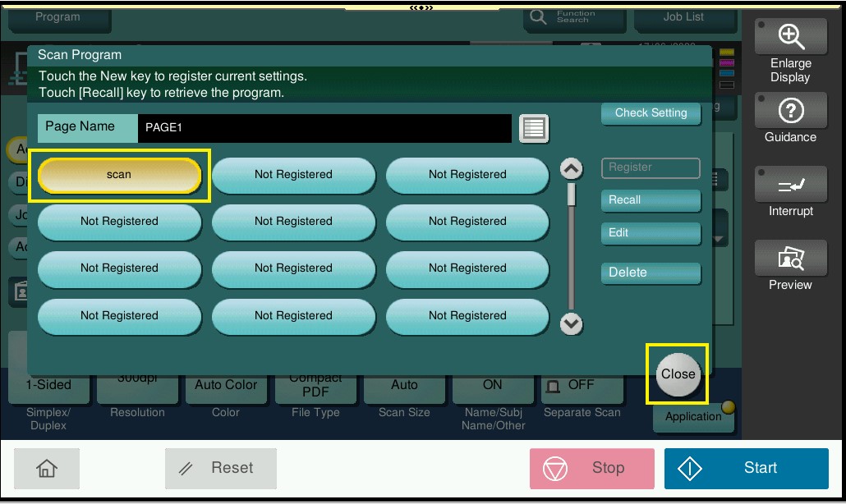Screen dimensions: 846x504
Task: Delete the selected program
Action: 651,273
